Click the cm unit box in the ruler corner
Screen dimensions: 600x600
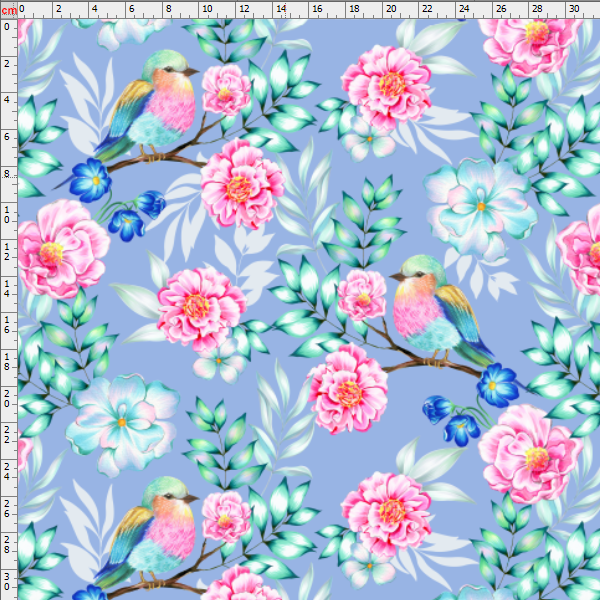9,10
